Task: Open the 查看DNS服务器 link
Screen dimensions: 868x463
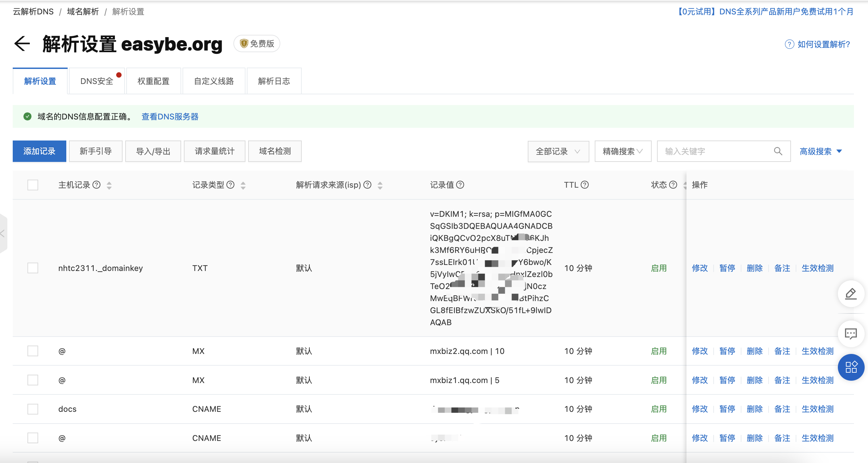Action: (x=170, y=116)
